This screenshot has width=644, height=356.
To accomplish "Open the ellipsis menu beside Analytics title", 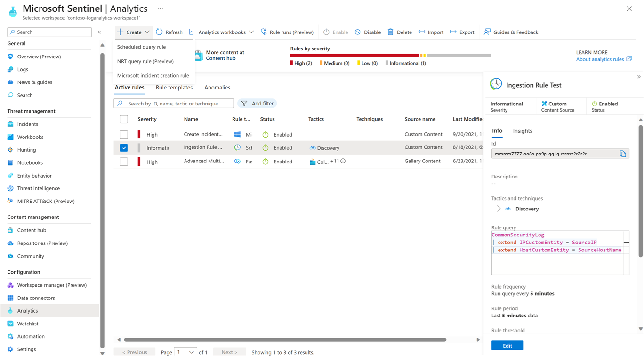I will click(161, 8).
